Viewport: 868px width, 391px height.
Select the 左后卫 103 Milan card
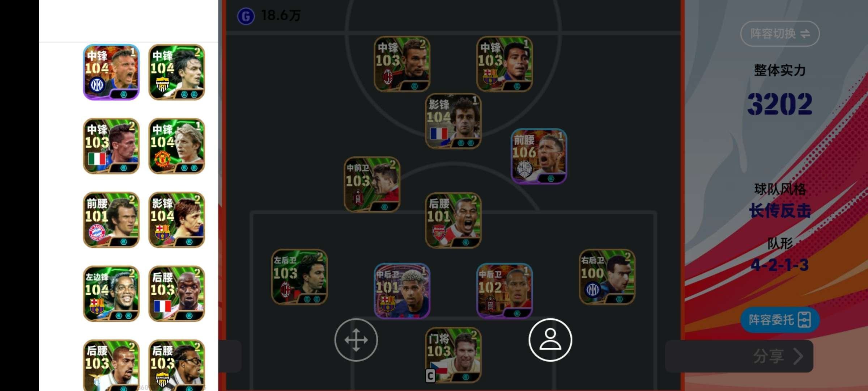pyautogui.click(x=299, y=277)
